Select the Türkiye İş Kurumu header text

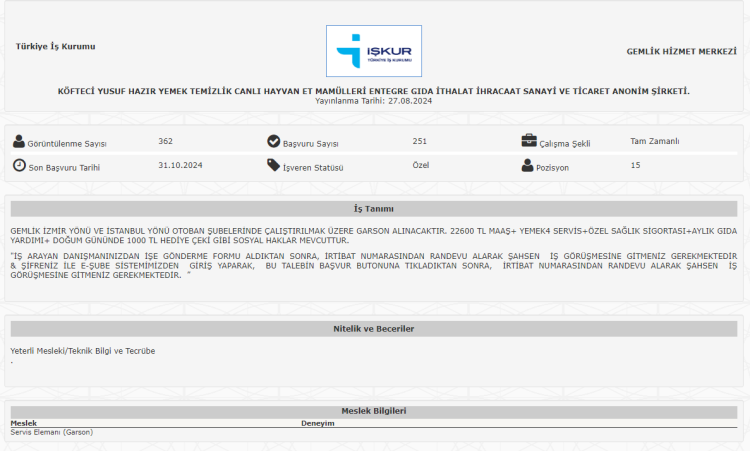coord(55,47)
